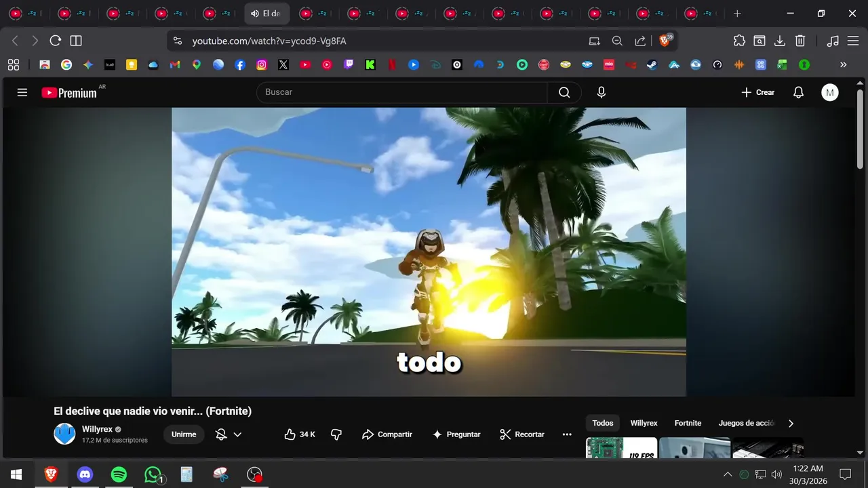Click the YouTube voice search microphone

[601, 92]
